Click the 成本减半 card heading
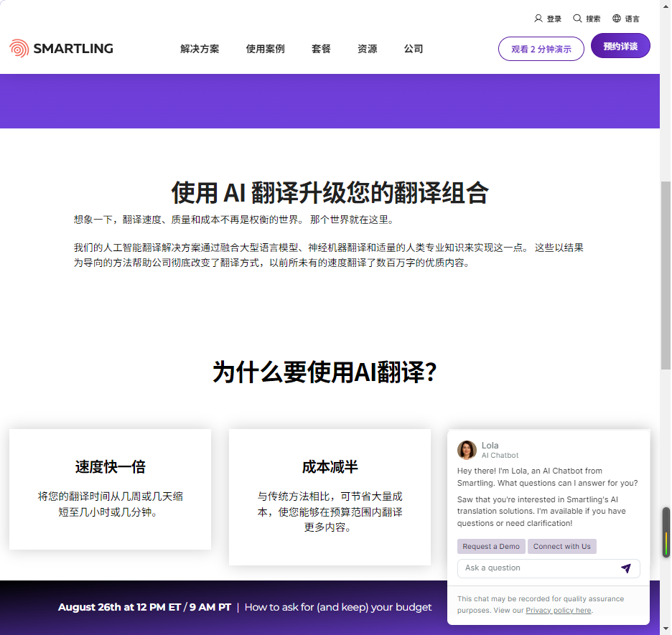The image size is (672, 635). click(x=330, y=466)
